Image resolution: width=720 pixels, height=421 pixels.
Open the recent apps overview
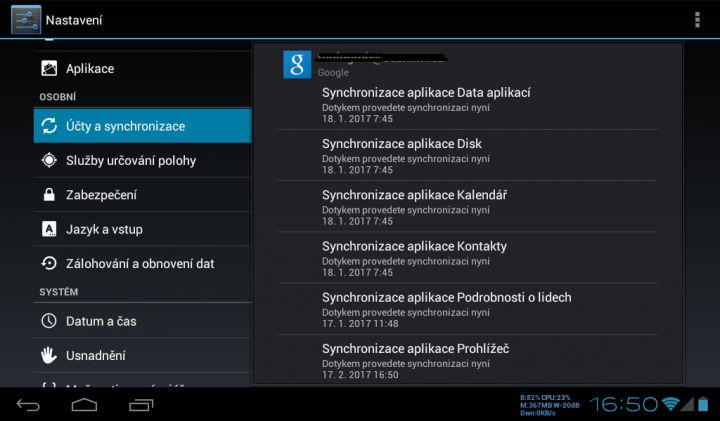coord(141,404)
